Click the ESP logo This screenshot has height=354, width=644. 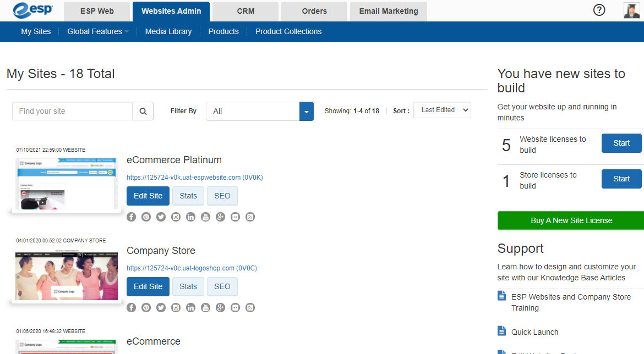click(x=33, y=10)
